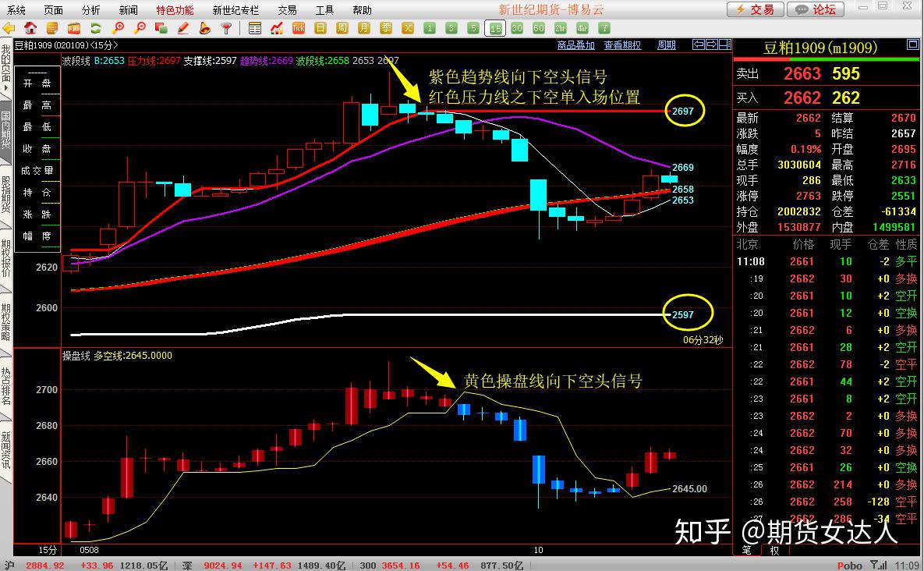924x571 pixels.
Task: Go to the home page icon
Action: (30, 28)
